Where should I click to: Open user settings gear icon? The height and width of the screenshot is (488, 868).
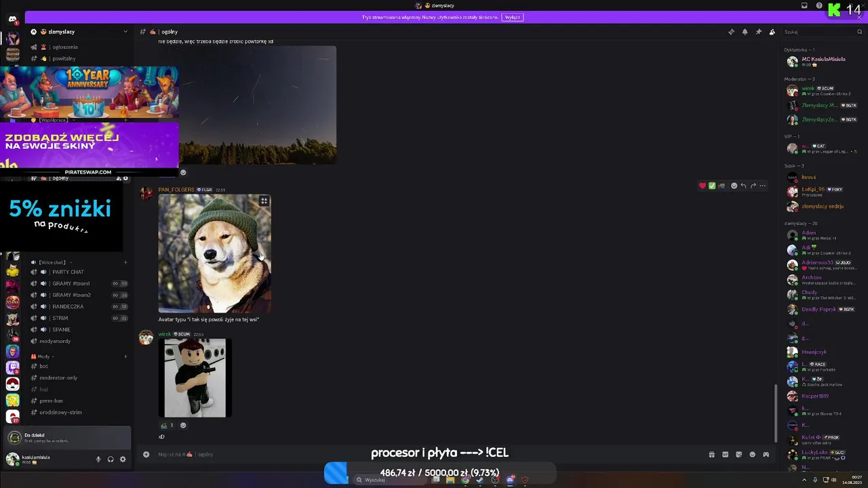point(123,459)
